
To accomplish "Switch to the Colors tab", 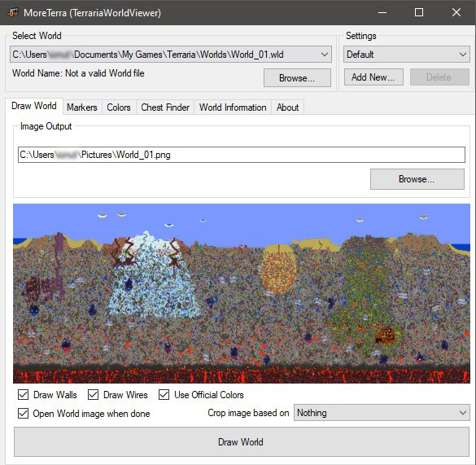I will pyautogui.click(x=119, y=107).
